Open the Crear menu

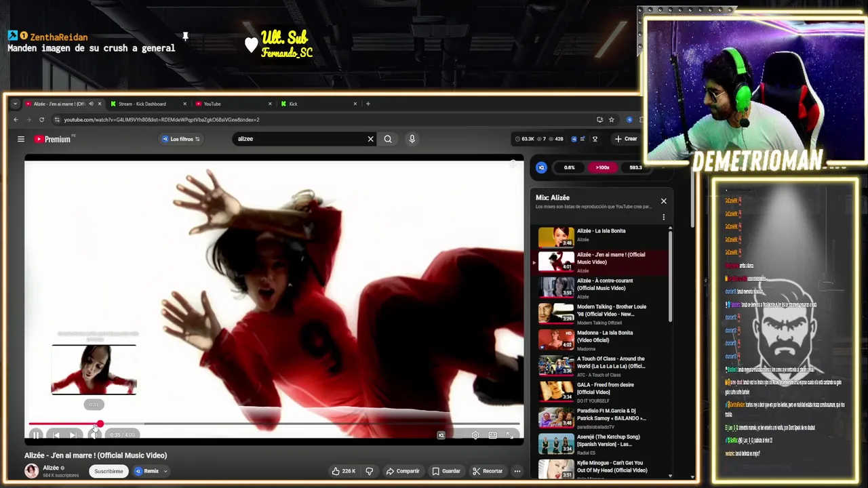point(626,139)
